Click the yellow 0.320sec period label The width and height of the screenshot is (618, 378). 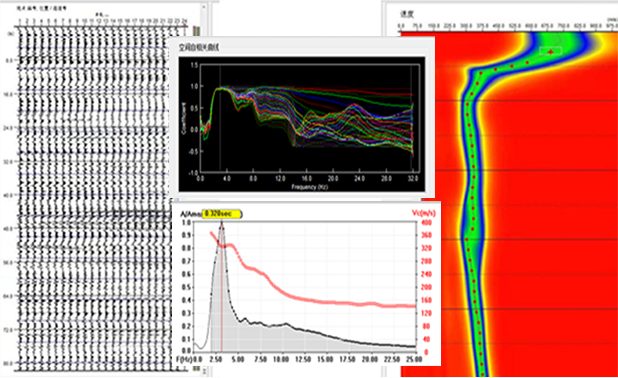pos(222,214)
